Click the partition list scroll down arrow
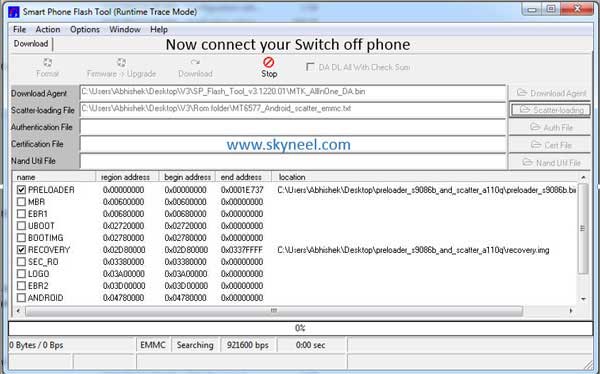Screen dimensions: 600x374 (x=583, y=299)
